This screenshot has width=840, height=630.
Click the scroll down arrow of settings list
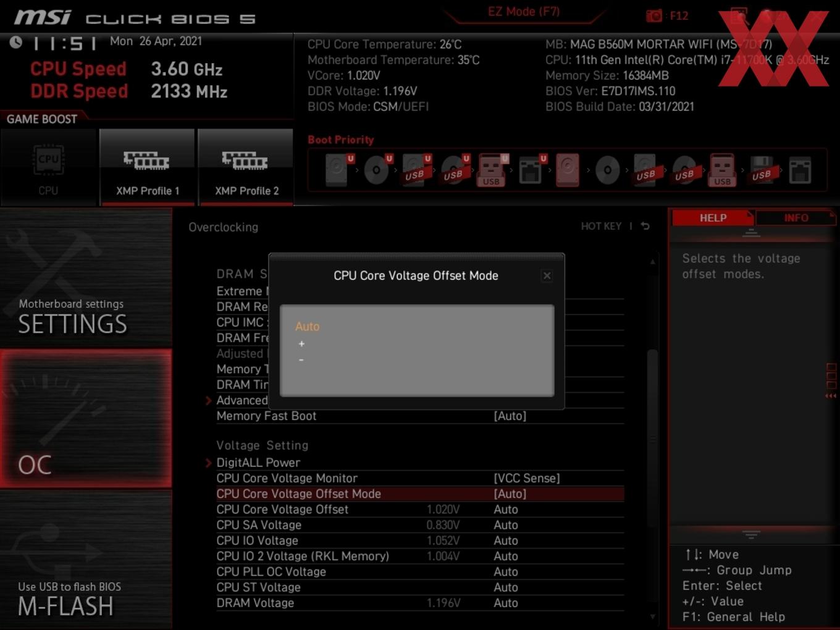(x=652, y=616)
